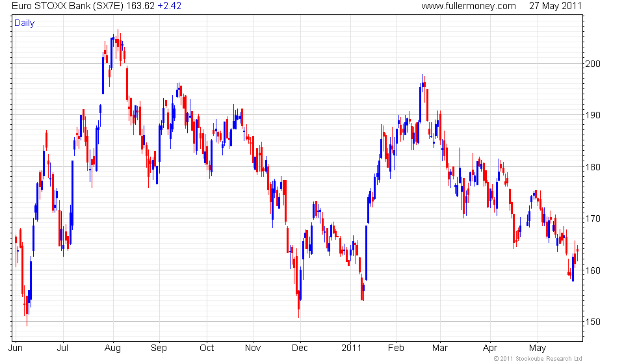Screen dimensions: 637x364
Task: Select the 170 price axis label
Action: click(x=592, y=218)
